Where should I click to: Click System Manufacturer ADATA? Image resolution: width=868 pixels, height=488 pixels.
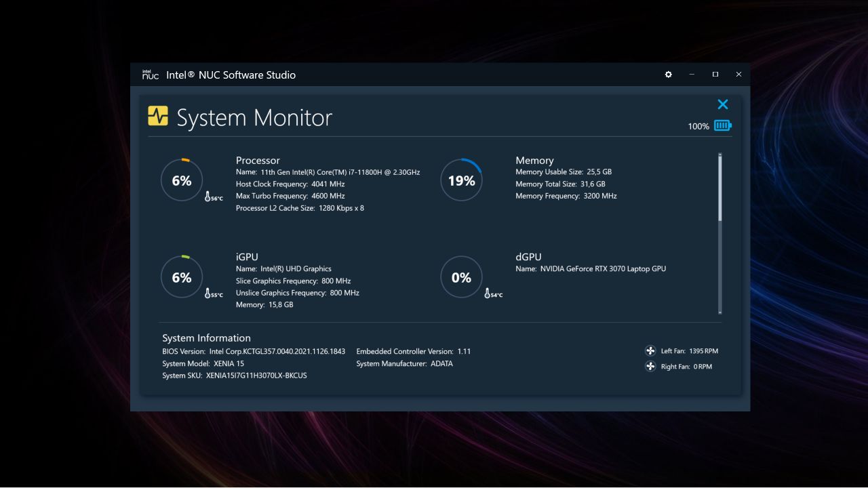[404, 364]
